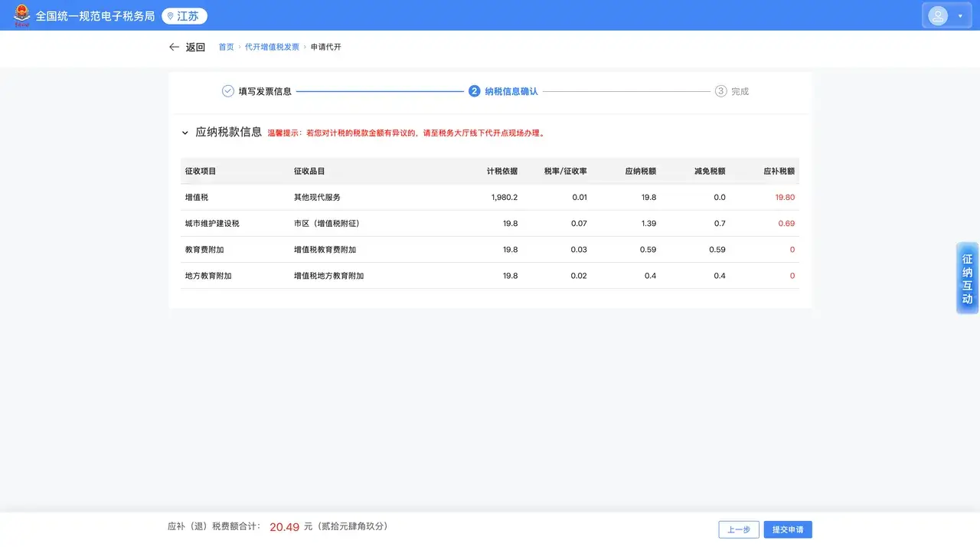Click the 征收品目 column header
This screenshot has width=980, height=547.
coord(309,171)
